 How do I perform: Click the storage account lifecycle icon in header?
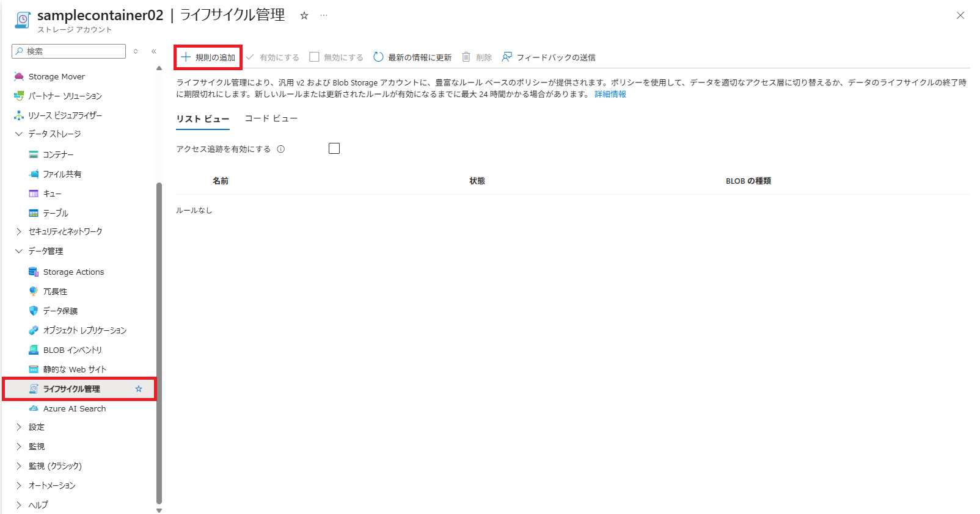(x=23, y=20)
